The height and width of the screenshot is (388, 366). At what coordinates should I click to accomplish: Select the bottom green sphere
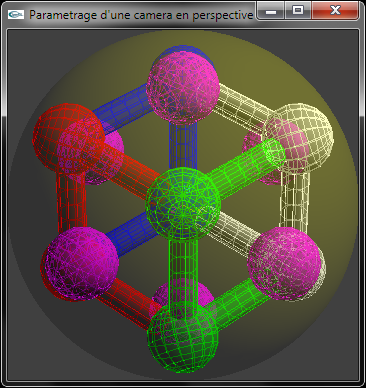pyautogui.click(x=183, y=337)
